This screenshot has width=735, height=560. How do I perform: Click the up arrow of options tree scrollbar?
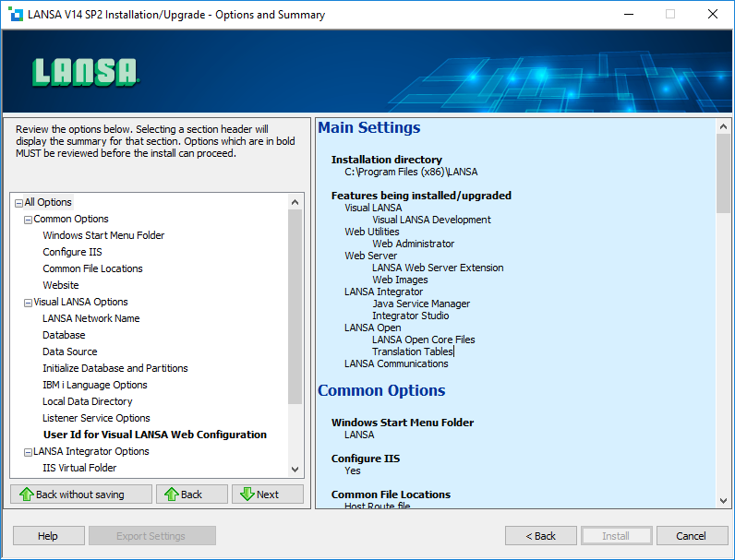point(295,202)
